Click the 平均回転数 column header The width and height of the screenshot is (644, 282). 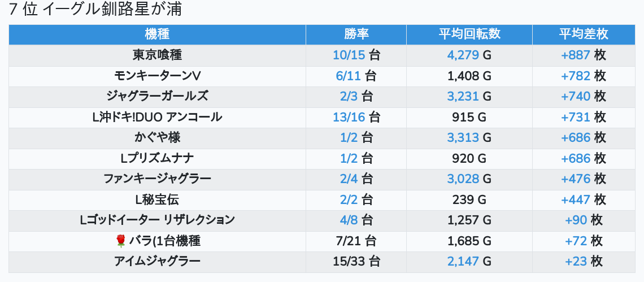(x=469, y=34)
